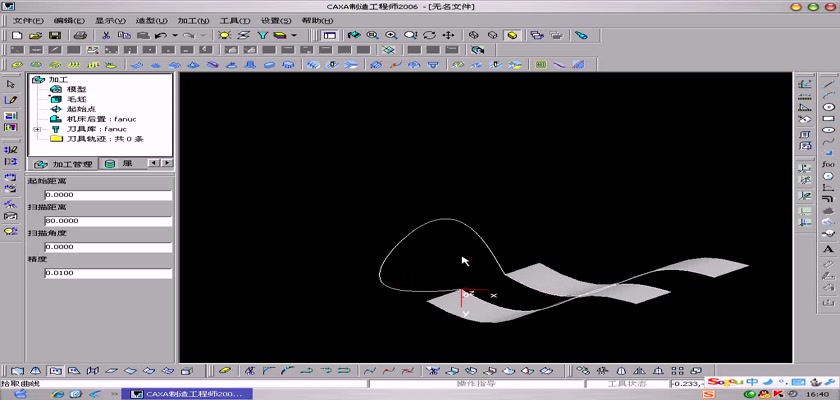
Task: Open the 文件(F) menu
Action: pos(28,20)
